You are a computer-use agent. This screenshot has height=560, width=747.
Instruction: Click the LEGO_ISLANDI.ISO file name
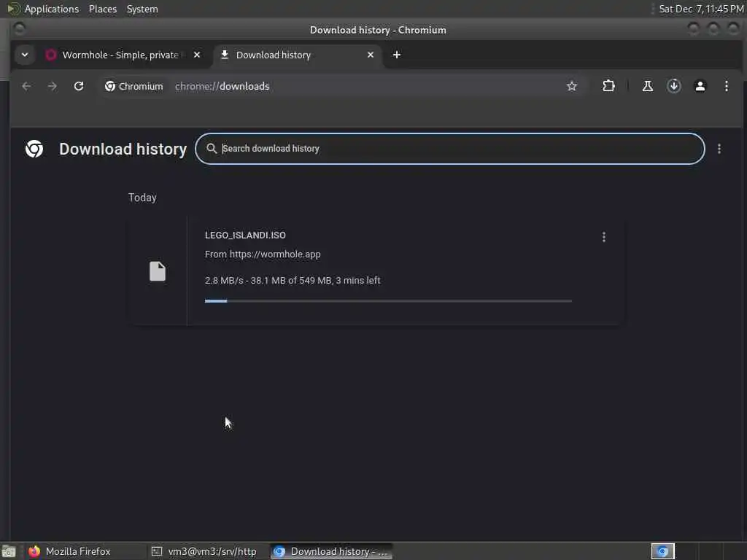pos(245,236)
